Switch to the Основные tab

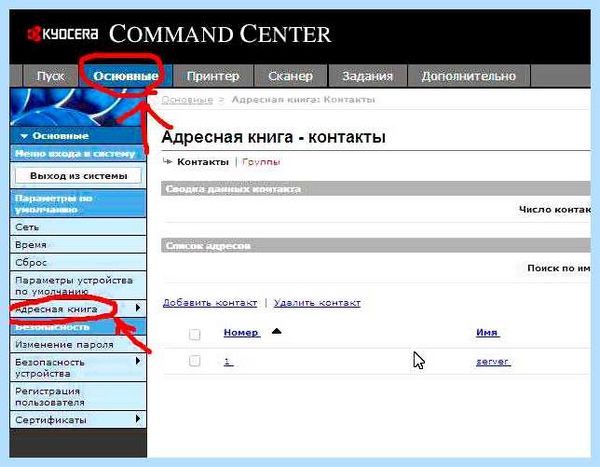pyautogui.click(x=126, y=76)
